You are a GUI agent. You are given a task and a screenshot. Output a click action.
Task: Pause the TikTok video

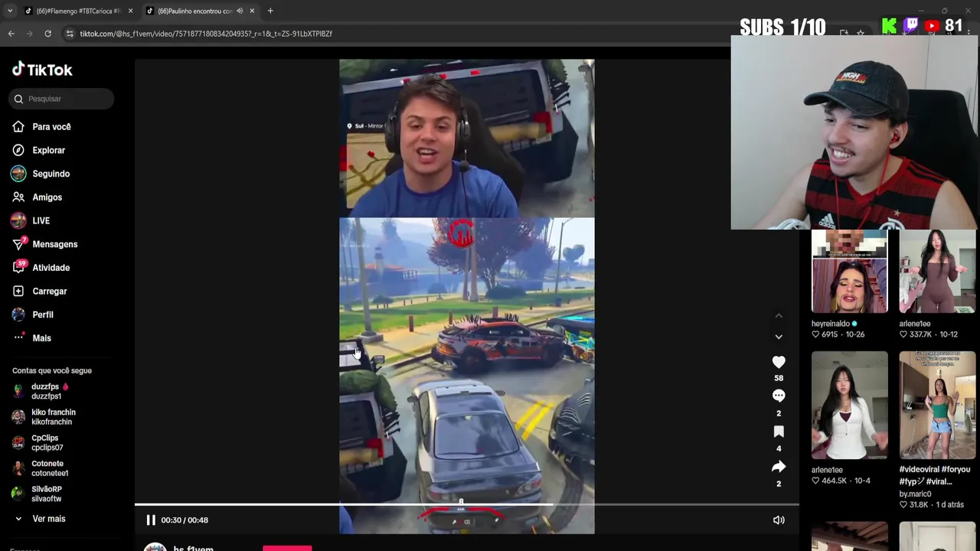click(151, 520)
